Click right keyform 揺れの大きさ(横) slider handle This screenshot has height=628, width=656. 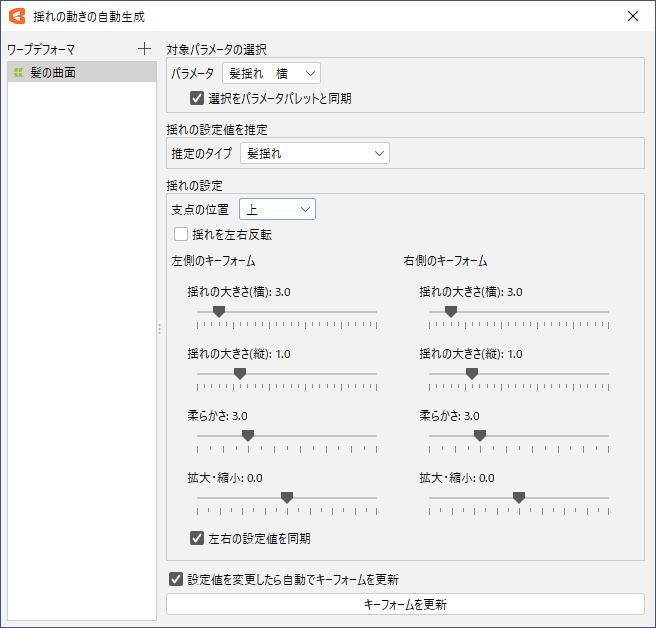point(451,312)
